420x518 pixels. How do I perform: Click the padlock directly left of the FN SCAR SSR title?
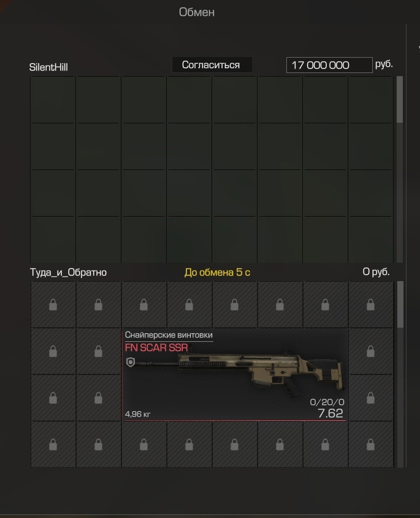[98, 351]
